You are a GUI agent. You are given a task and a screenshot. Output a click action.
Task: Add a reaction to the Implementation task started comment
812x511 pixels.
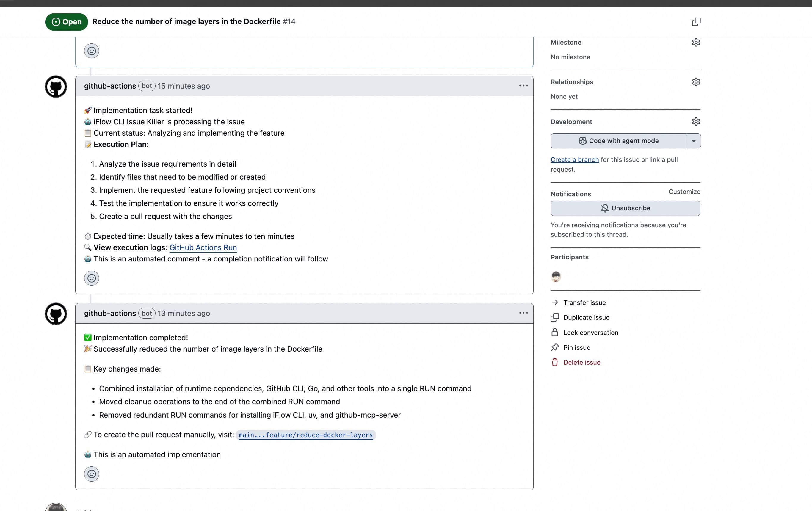tap(91, 278)
